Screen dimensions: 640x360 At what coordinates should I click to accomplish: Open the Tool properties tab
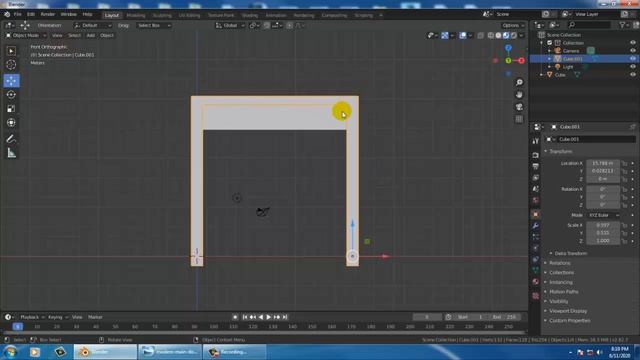click(x=536, y=141)
